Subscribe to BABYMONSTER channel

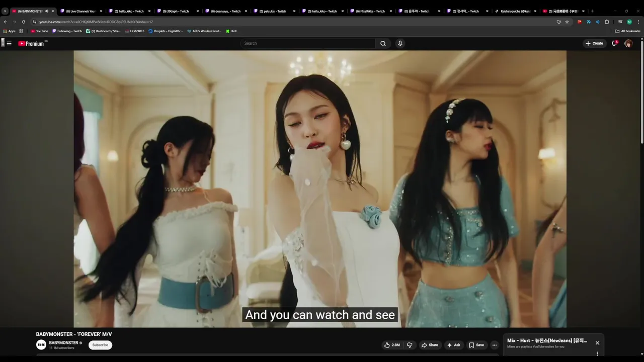click(x=100, y=345)
